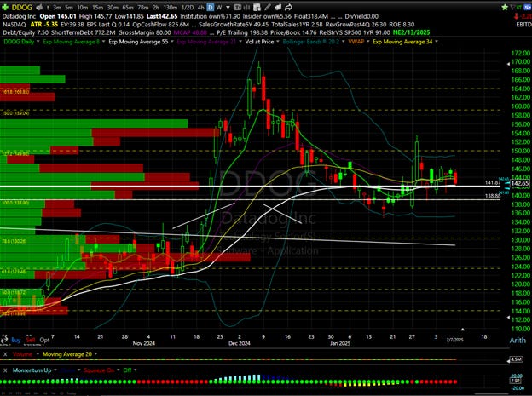
Task: Close the Momentum Up pane with X
Action: [5, 370]
